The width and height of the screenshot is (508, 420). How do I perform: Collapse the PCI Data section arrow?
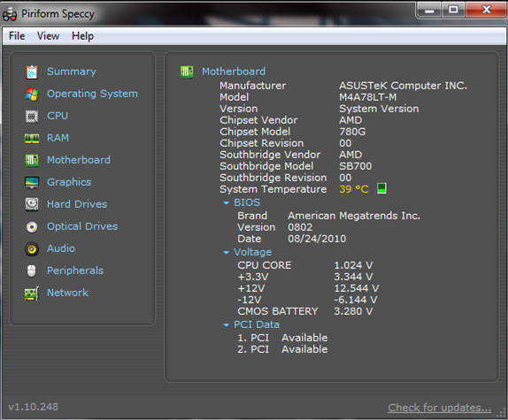pyautogui.click(x=227, y=325)
